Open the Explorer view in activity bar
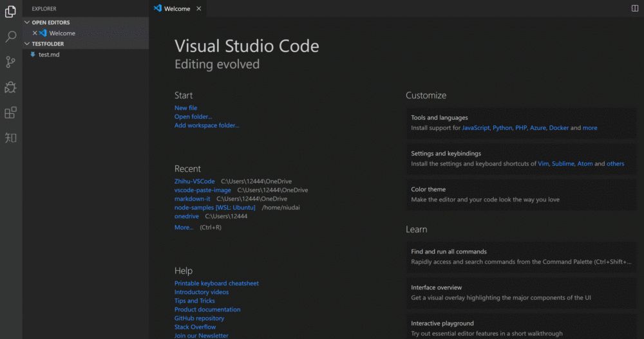644x339 pixels. pyautogui.click(x=10, y=12)
